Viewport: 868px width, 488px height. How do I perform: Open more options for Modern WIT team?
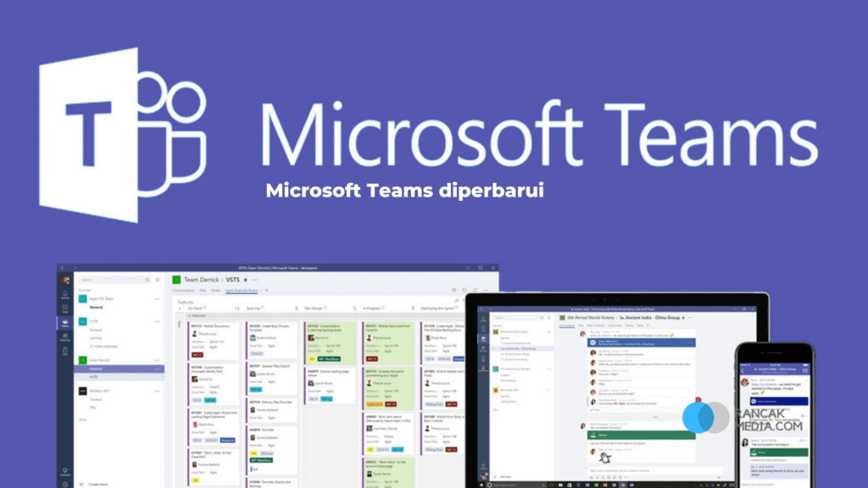[158, 391]
